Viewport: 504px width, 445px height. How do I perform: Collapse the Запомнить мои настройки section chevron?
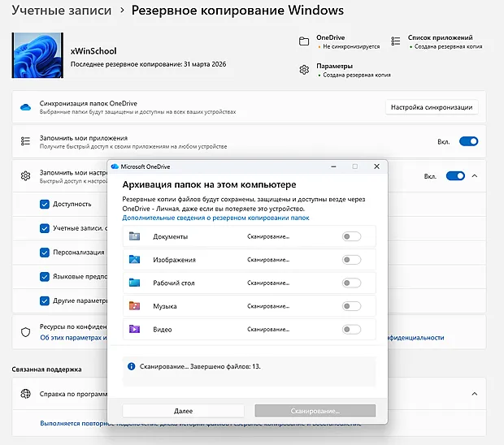click(x=475, y=176)
